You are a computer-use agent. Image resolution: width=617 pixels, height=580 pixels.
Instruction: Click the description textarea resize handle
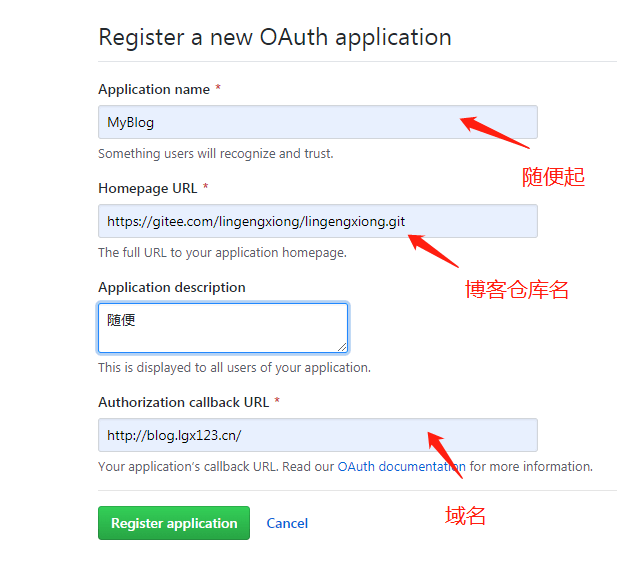(342, 346)
